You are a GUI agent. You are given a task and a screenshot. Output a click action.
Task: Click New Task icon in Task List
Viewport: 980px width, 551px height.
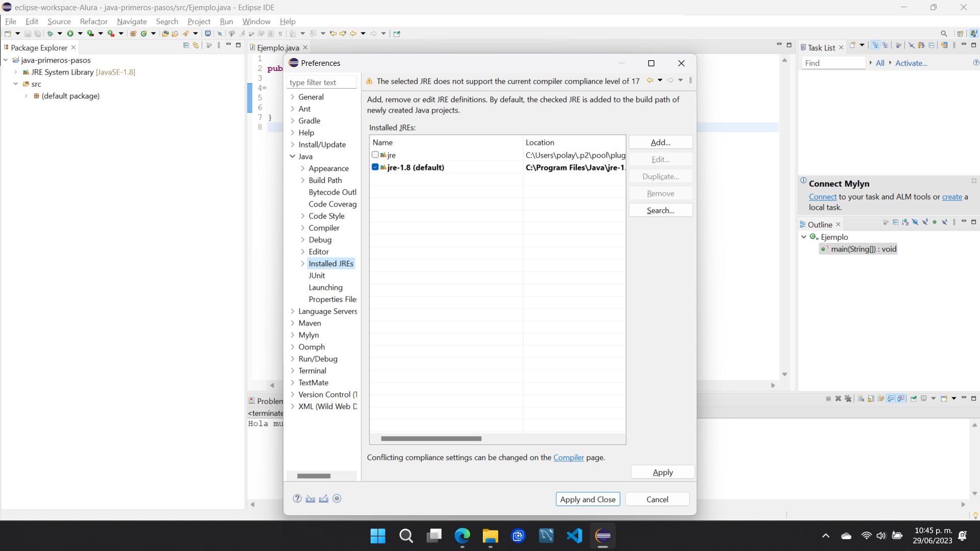click(852, 45)
